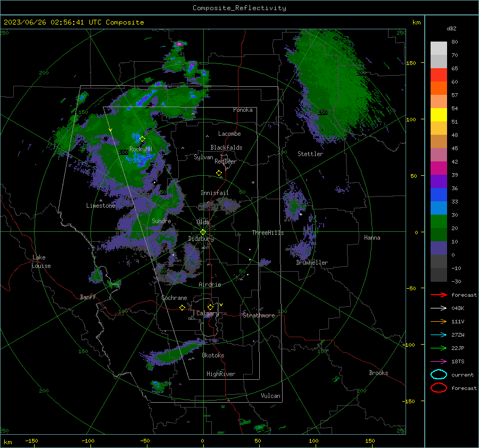Screen dimensions: 479x448
Task: Click the magenta swatch in dBZ legend
Action: click(x=439, y=168)
